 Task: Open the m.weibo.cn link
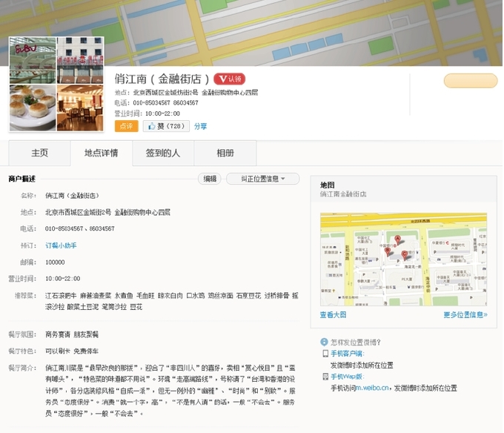[372, 388]
